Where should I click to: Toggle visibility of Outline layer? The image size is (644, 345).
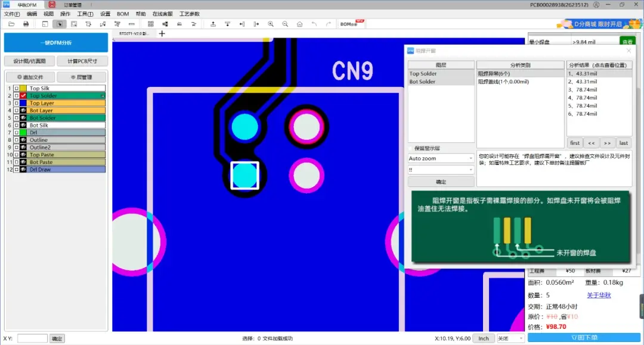click(x=23, y=140)
